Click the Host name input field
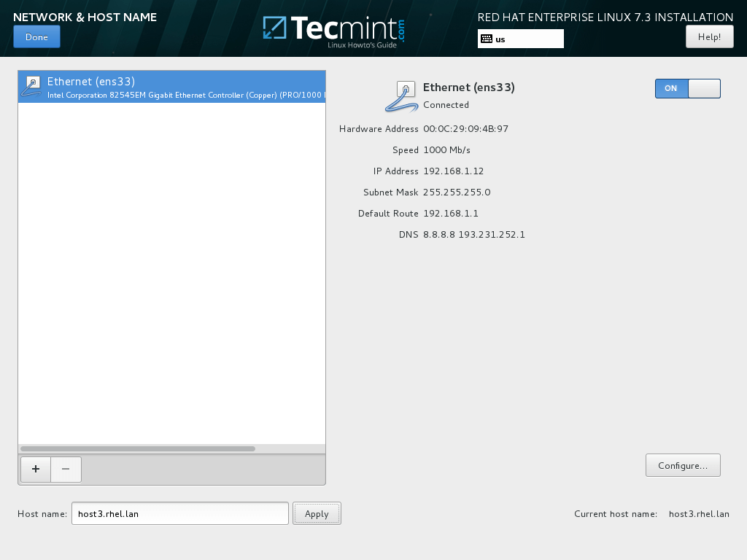Screen dimensions: 747x560 pos(179,513)
